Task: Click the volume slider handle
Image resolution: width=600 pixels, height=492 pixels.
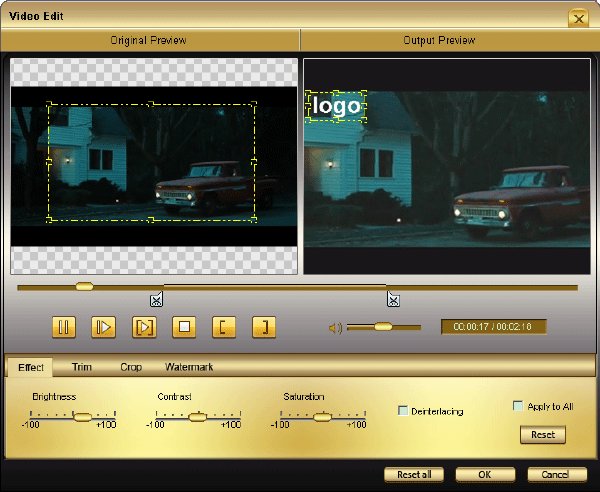Action: click(383, 326)
